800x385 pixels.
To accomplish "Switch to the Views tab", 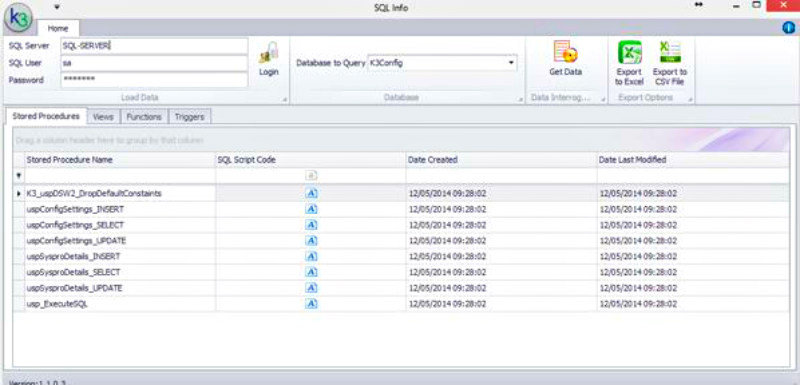I will click(x=103, y=117).
